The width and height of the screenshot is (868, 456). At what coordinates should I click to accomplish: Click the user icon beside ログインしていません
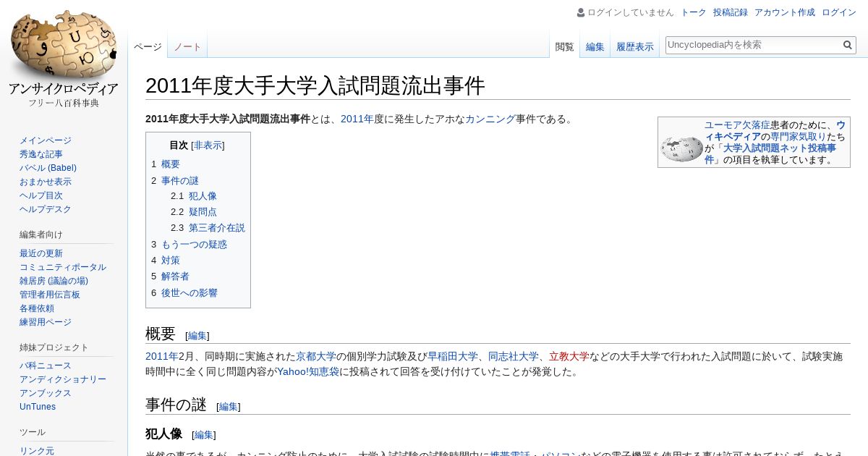tap(581, 12)
